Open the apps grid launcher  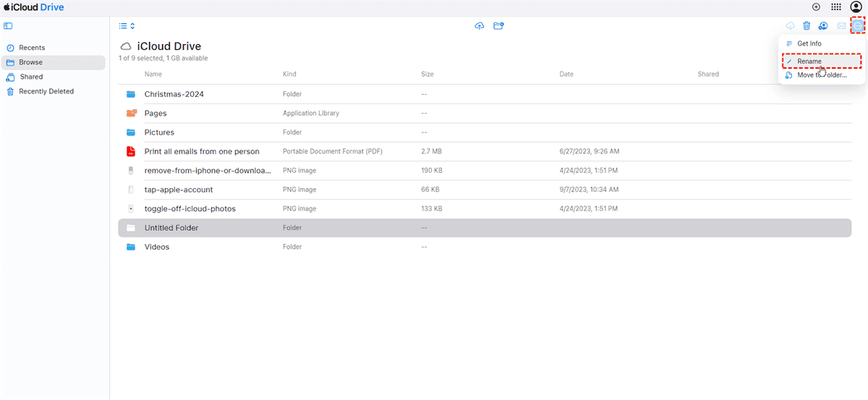click(835, 7)
